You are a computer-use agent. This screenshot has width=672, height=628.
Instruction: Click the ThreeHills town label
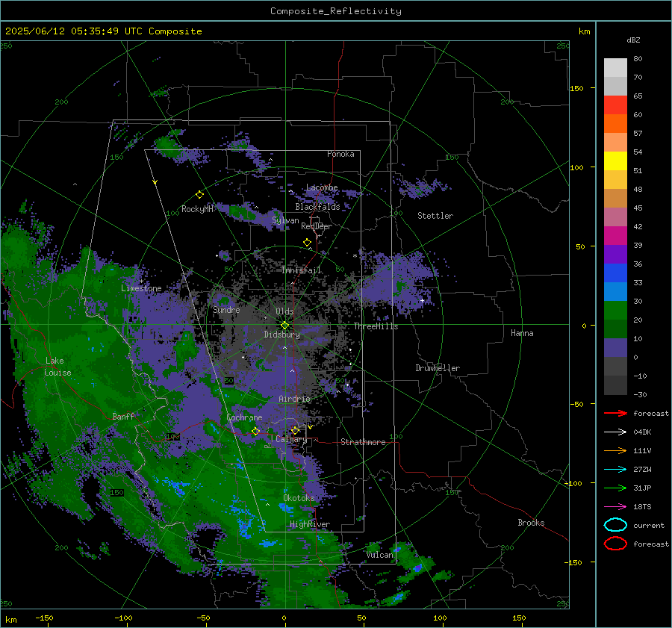coord(376,326)
